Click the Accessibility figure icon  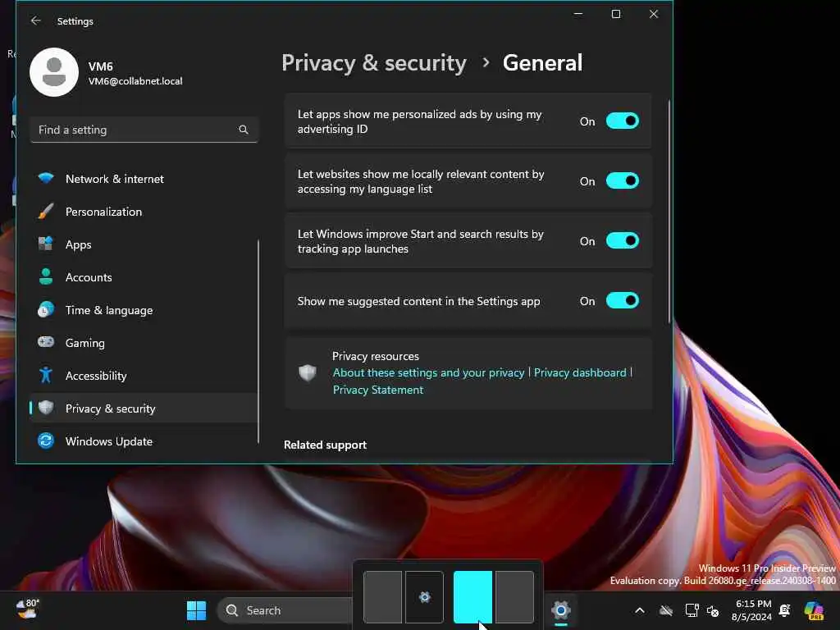(x=46, y=375)
